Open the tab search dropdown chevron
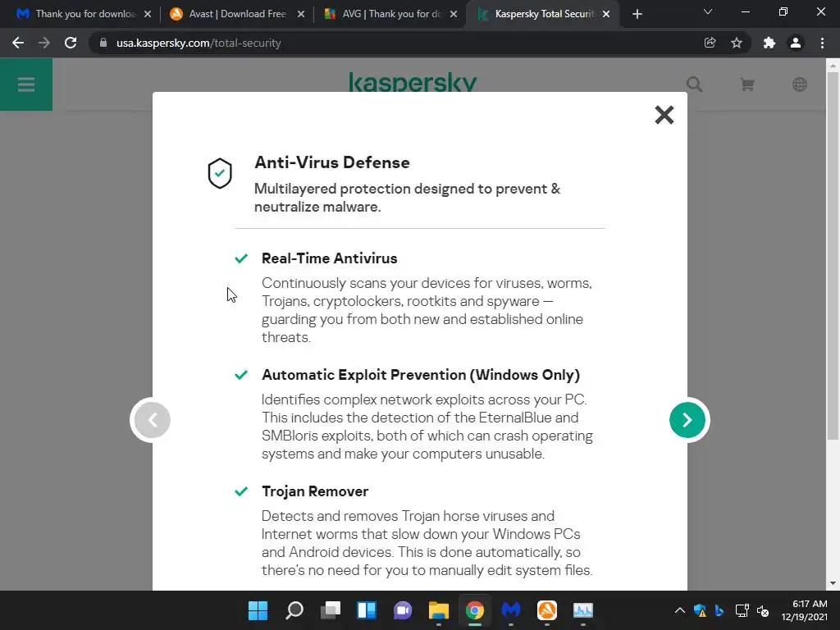Viewport: 840px width, 630px height. (x=708, y=11)
